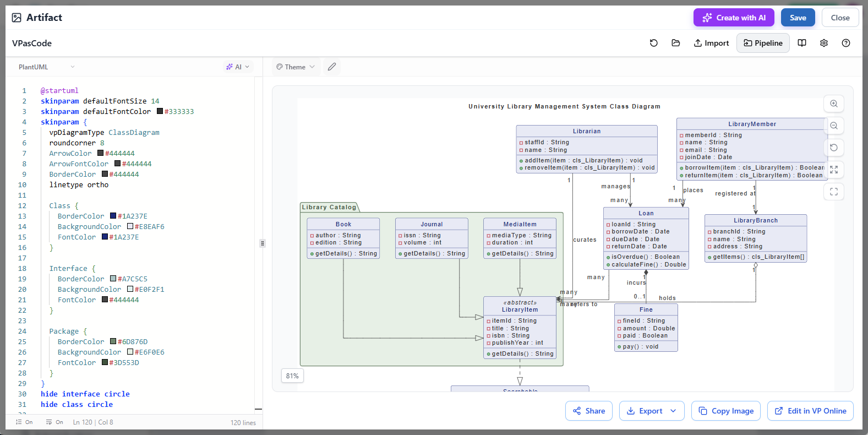Click the 120 lines status text
This screenshot has width=868, height=435.
243,423
